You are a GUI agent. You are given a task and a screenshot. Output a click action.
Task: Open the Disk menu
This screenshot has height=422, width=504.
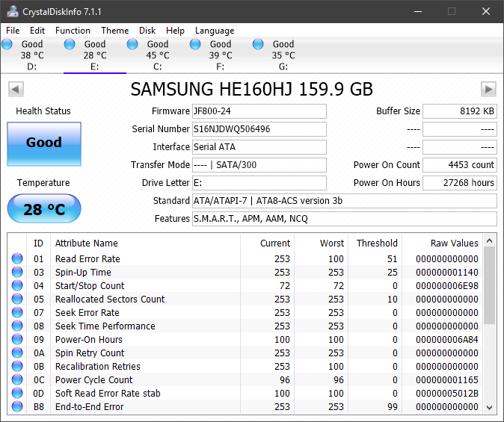pyautogui.click(x=147, y=31)
